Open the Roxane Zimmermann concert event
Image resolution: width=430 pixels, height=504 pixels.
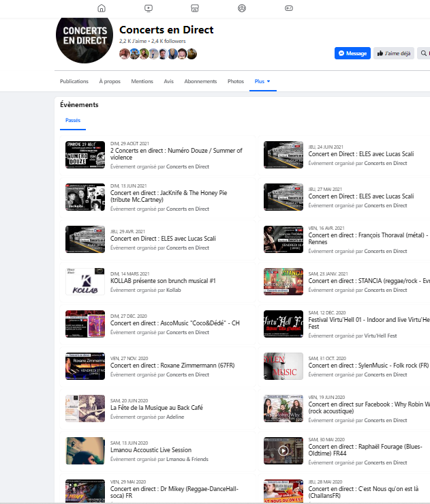coord(172,365)
